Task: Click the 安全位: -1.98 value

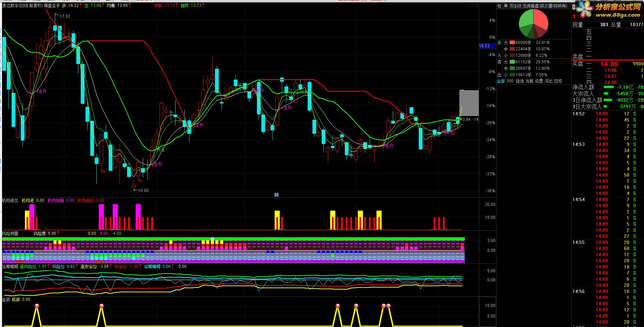Action: point(126,266)
